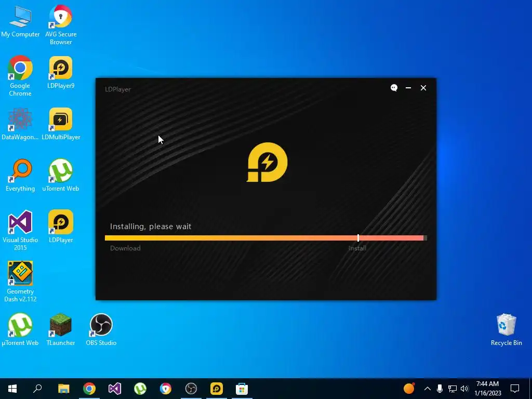Click the Download stage label
The image size is (532, 399).
pos(125,248)
